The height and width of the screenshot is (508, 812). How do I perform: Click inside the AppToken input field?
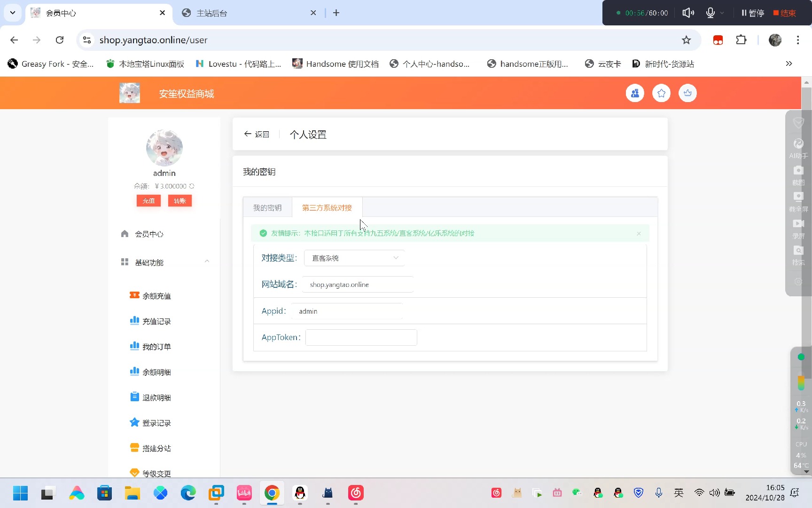click(x=360, y=337)
